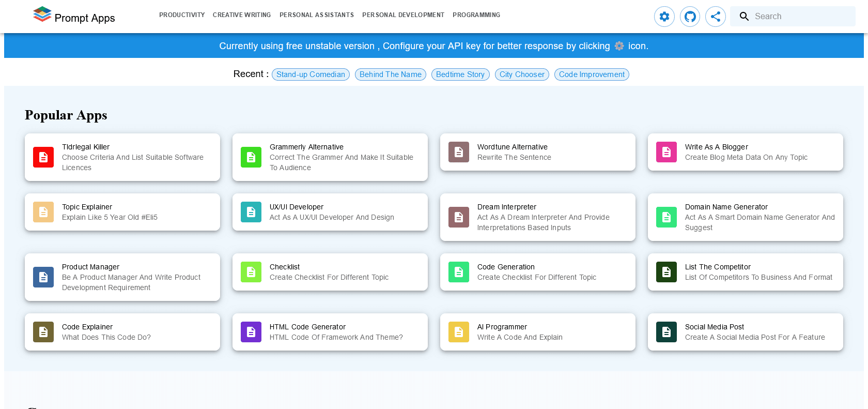Open the Wordtune Alternative app title

coord(513,147)
